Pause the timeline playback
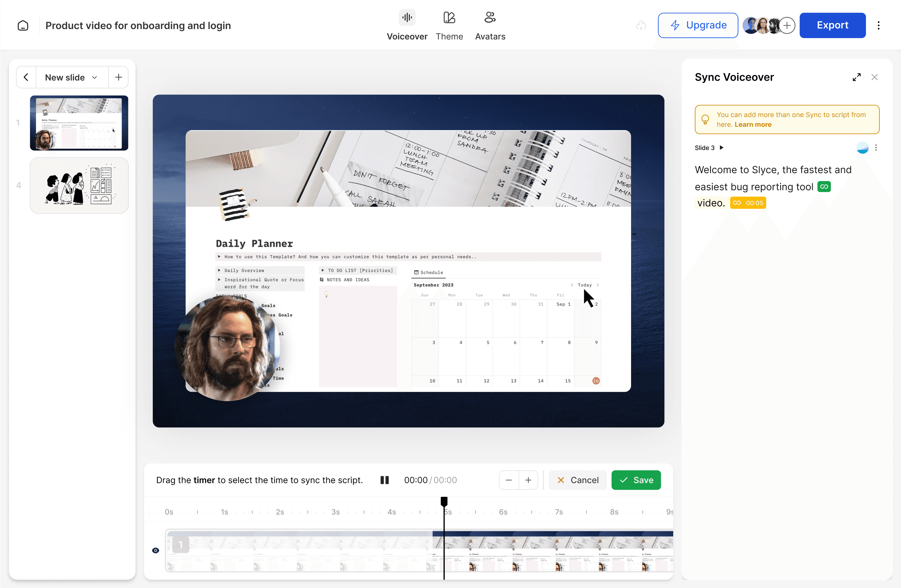The height and width of the screenshot is (588, 901). click(x=384, y=480)
